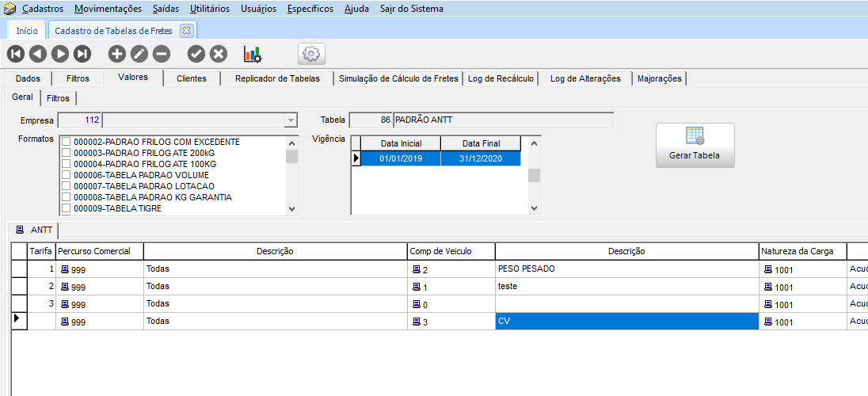This screenshot has width=868, height=396.
Task: Switch to the Simulação de Cálculo de Fretes tab
Action: tap(398, 78)
